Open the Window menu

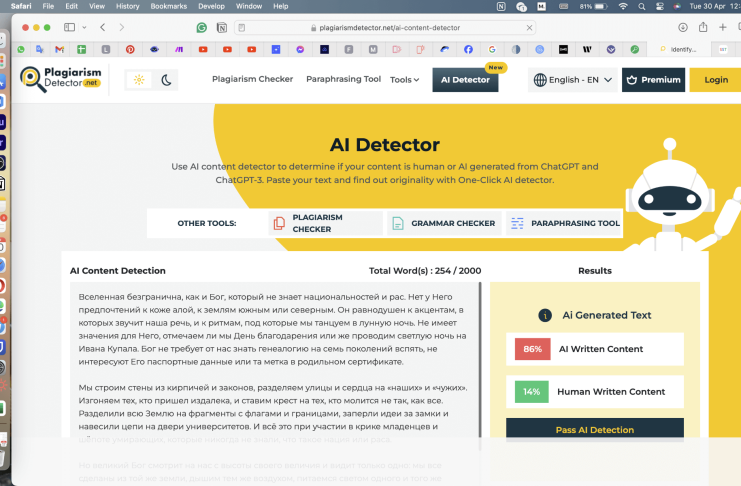[249, 6]
